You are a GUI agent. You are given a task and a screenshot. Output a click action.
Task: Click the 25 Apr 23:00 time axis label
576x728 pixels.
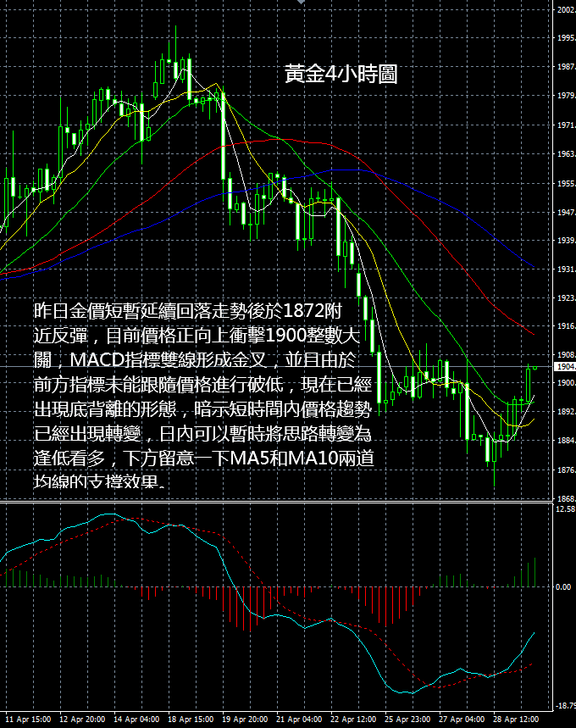coord(407,720)
